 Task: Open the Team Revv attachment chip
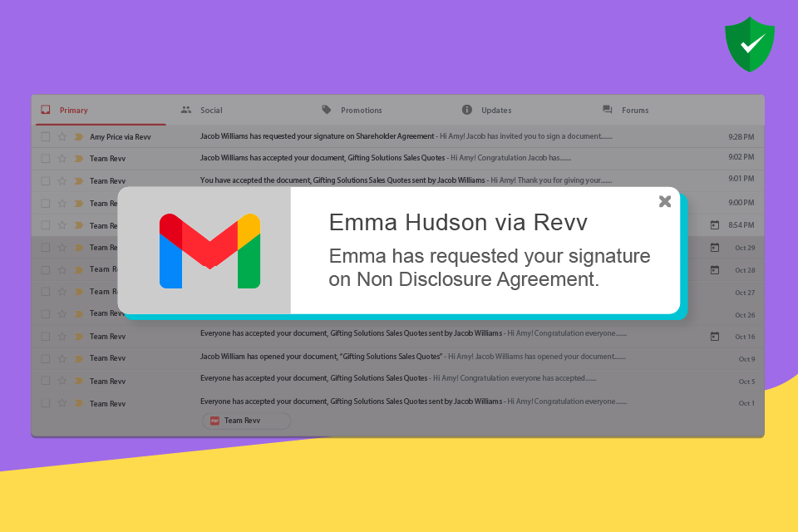coord(247,421)
